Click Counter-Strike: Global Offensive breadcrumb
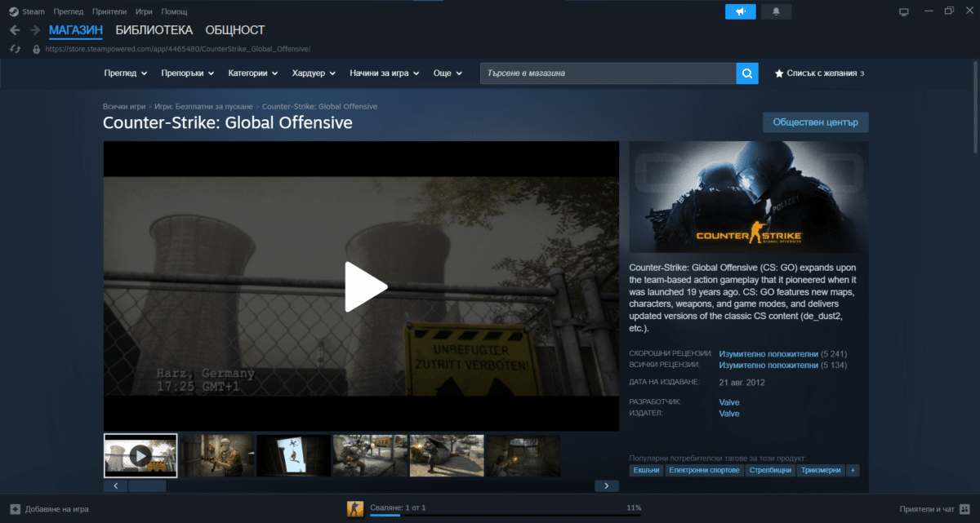Screen dimensions: 980x523 point(319,107)
